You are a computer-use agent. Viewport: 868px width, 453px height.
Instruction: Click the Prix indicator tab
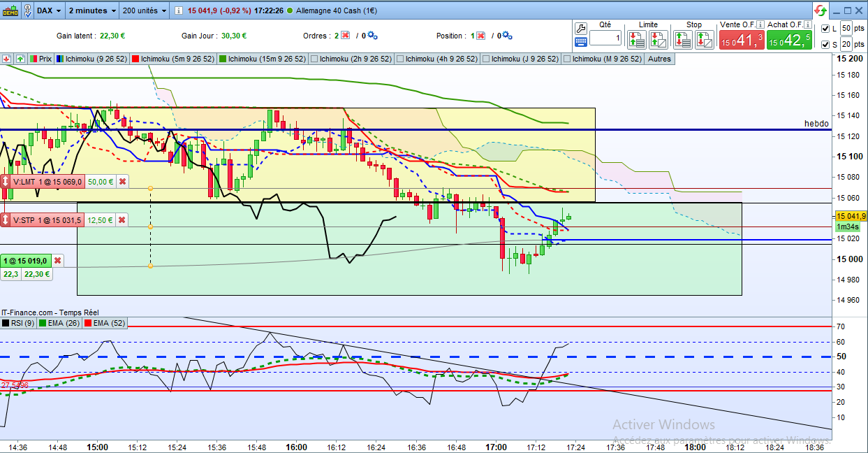(x=41, y=59)
